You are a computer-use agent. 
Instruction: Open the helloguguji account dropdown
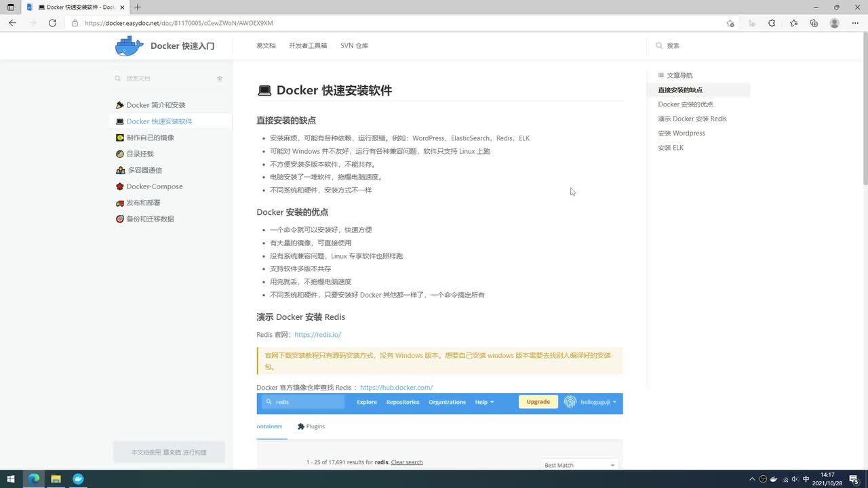(590, 402)
